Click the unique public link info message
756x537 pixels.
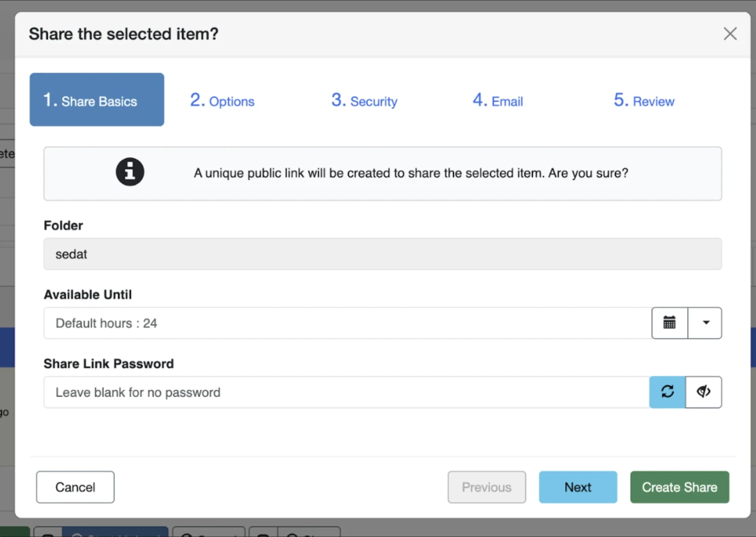411,173
